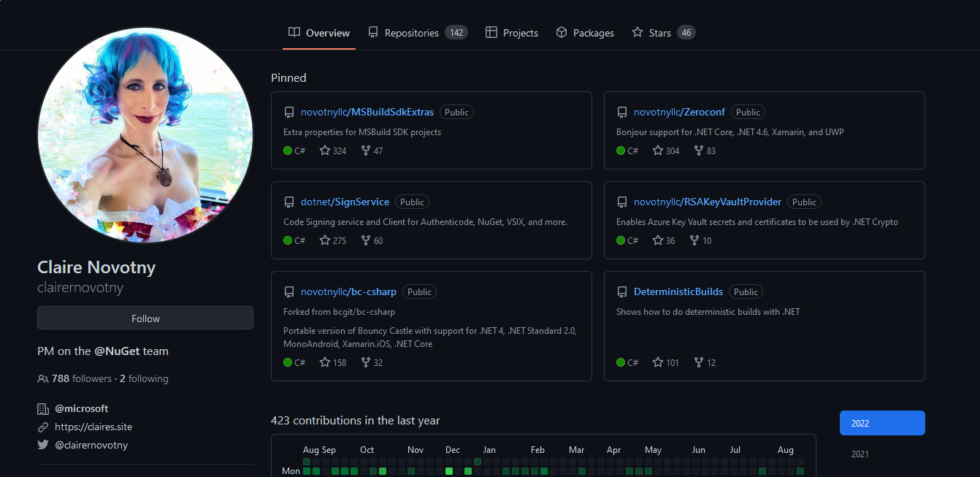Screen dimensions: 980x477
Task: Click the repo icon beside dotnet/SignService
Action: [x=289, y=202]
